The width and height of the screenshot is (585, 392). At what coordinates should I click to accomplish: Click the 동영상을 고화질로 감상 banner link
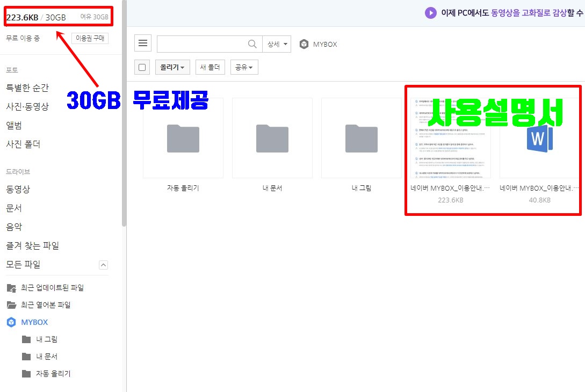(x=529, y=13)
